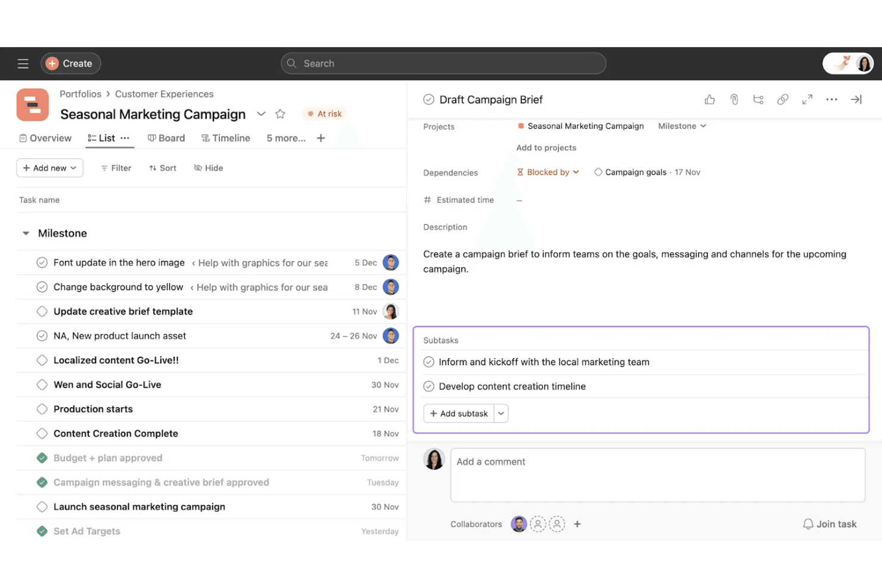Open the Filter options
The height and width of the screenshot is (588, 882).
pyautogui.click(x=116, y=168)
